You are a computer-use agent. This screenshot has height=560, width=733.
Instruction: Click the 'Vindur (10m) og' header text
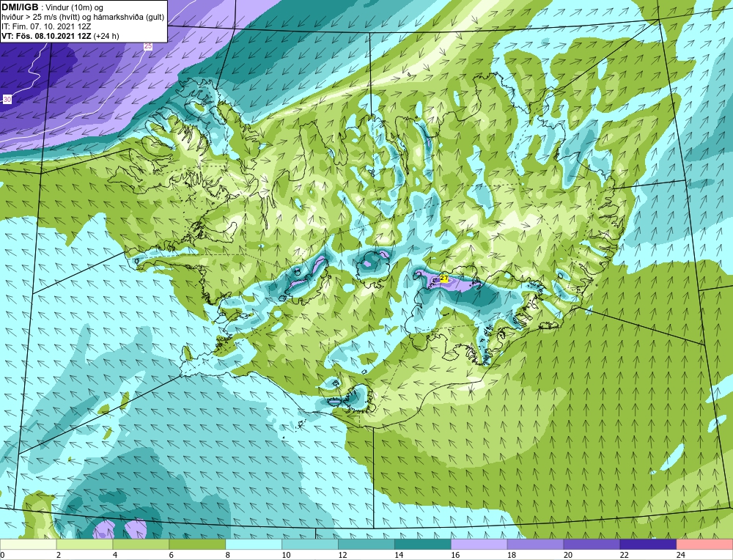(x=74, y=7)
